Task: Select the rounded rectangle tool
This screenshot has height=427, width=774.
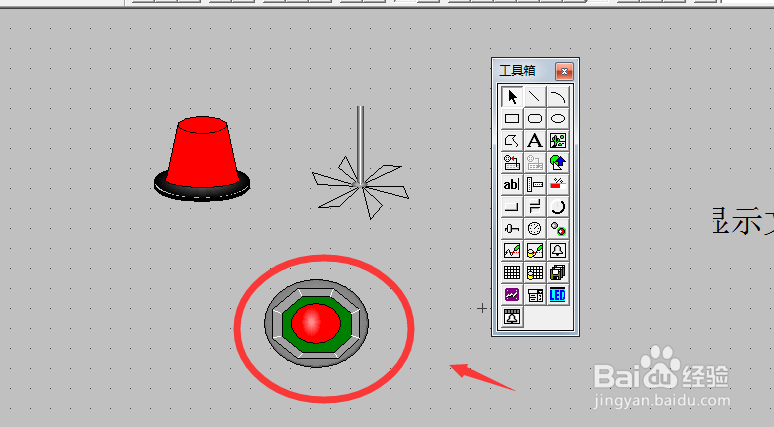Action: [x=535, y=118]
